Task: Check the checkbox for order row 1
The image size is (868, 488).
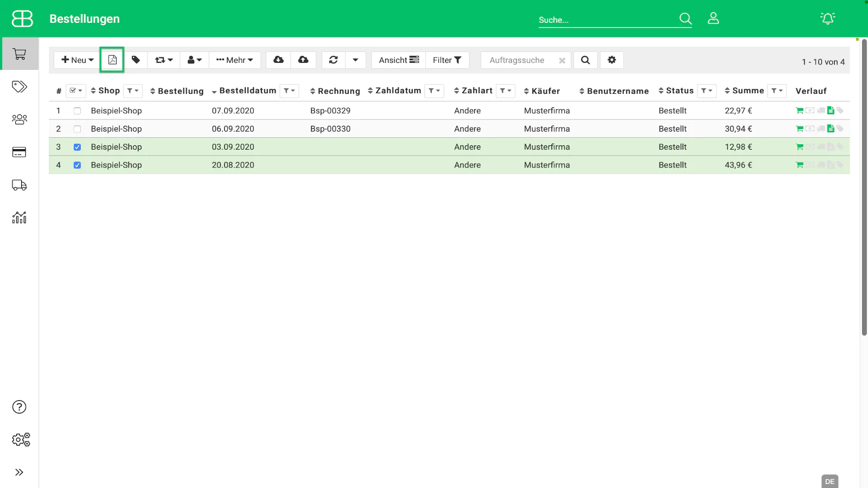Action: pos(77,111)
